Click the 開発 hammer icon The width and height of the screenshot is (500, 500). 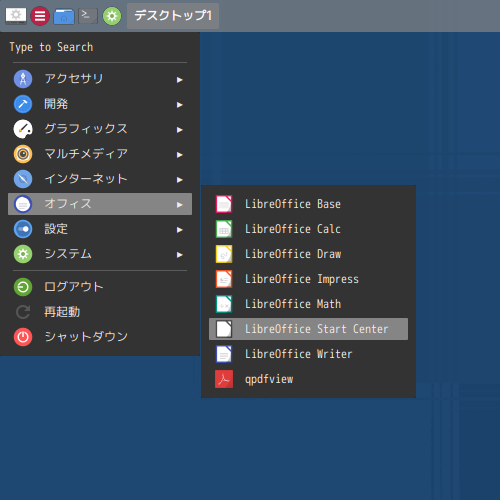point(23,104)
